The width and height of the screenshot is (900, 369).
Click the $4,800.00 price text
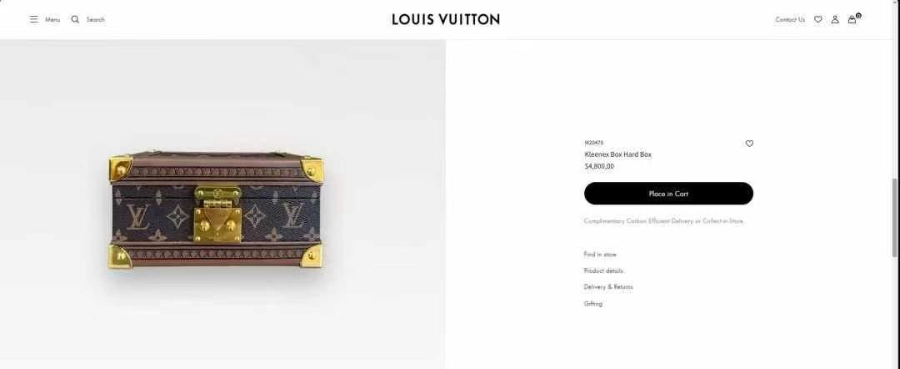point(599,166)
